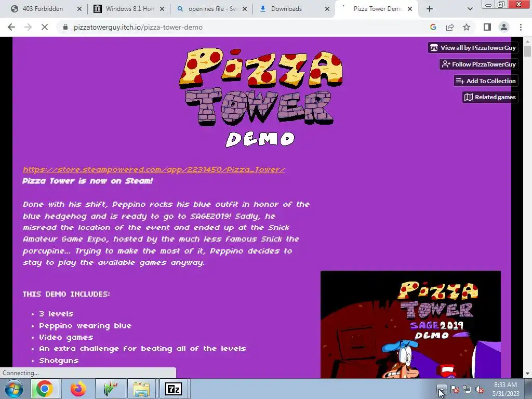
Task: Click the page vertical scrollbar thumb
Action: (x=527, y=51)
